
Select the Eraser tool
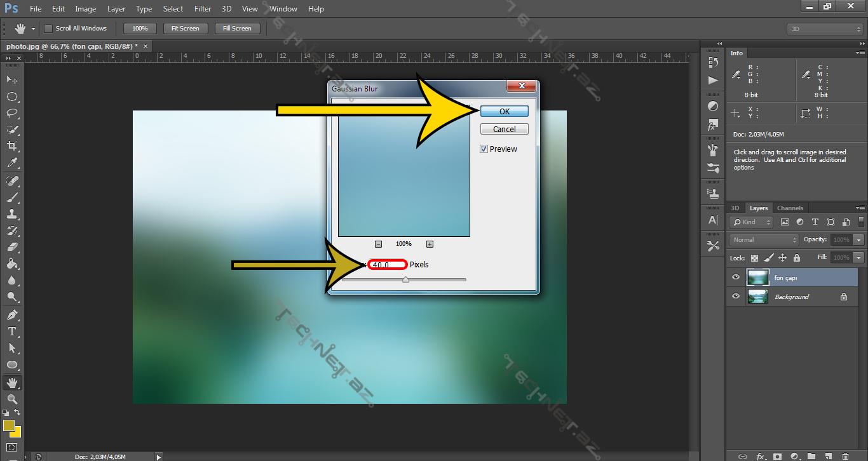coord(12,247)
